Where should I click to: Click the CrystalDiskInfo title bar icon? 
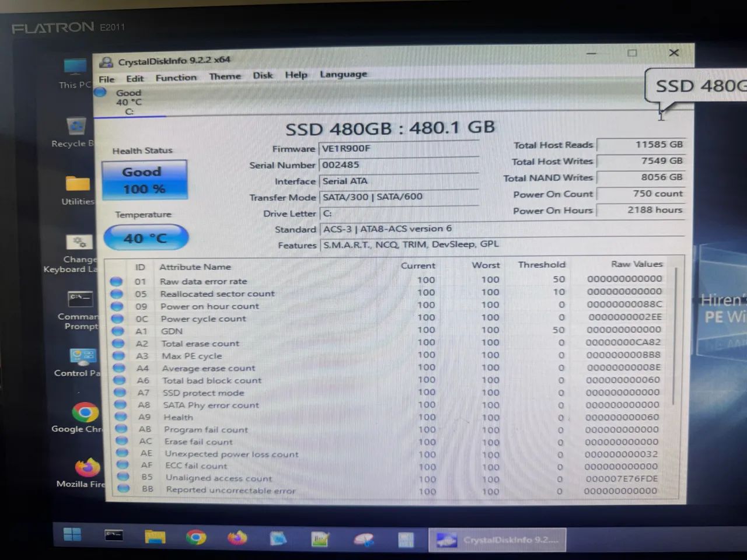click(x=106, y=62)
